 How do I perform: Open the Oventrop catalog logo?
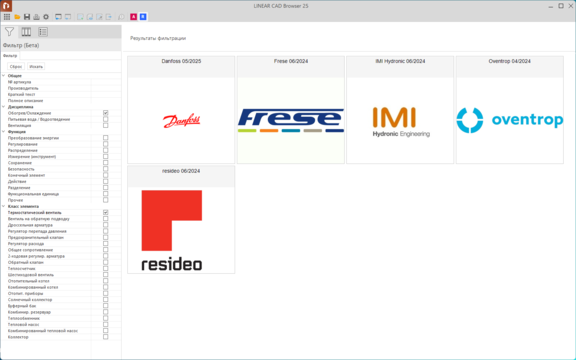510,120
